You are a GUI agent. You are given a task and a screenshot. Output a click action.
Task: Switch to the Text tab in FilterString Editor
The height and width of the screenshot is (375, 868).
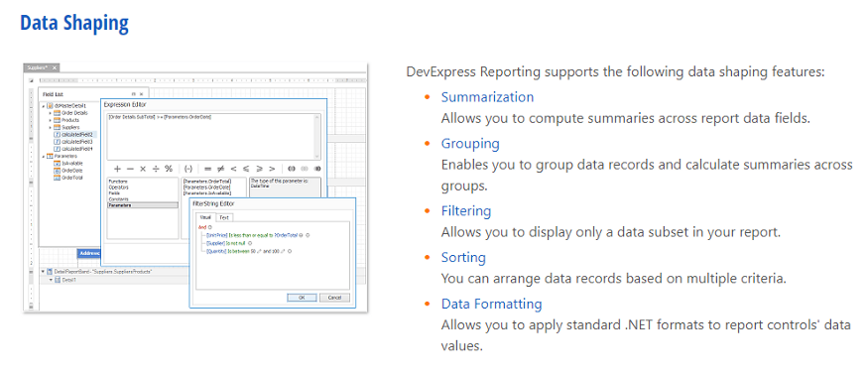pyautogui.click(x=223, y=217)
